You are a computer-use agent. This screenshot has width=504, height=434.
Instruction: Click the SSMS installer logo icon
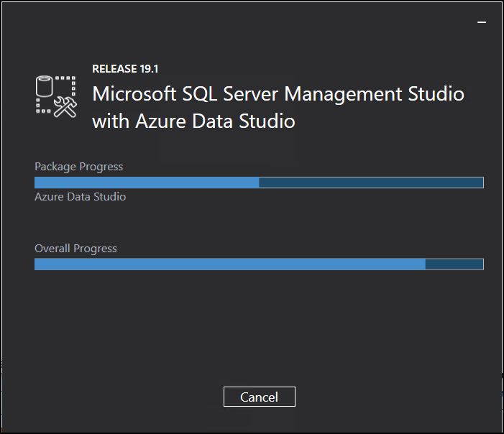coord(56,96)
